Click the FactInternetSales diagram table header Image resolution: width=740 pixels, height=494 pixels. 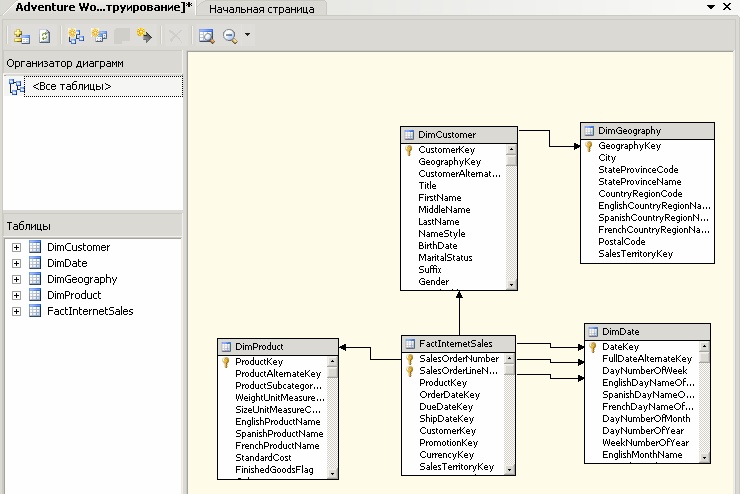coord(458,344)
